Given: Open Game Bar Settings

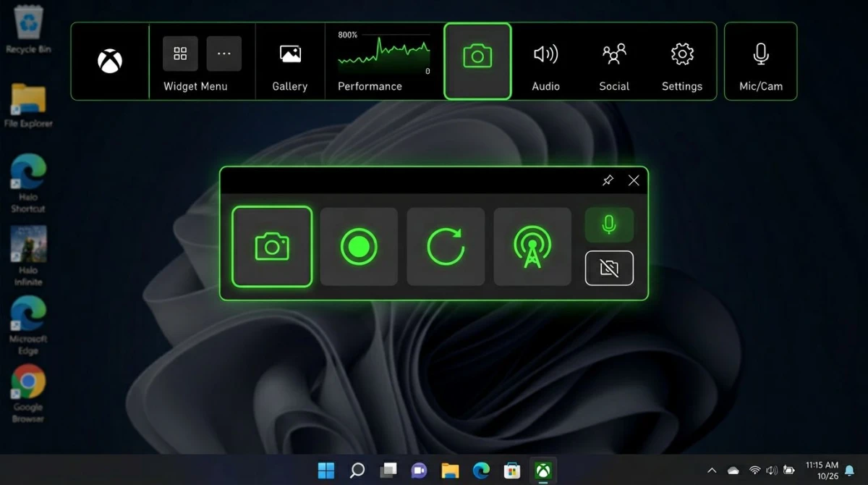Looking at the screenshot, I should [x=682, y=65].
